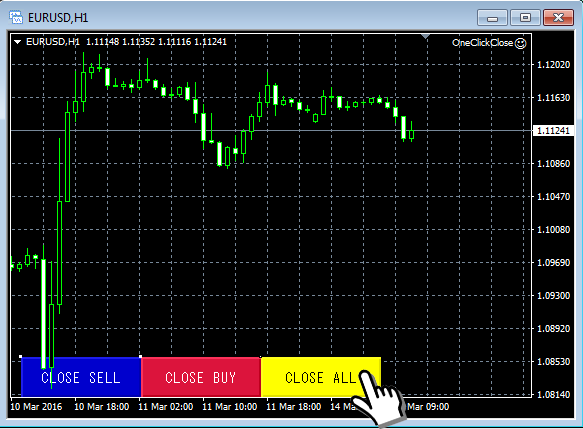Click the 11 Mar 10:00 time axis label
This screenshot has height=429, width=583.
229,407
